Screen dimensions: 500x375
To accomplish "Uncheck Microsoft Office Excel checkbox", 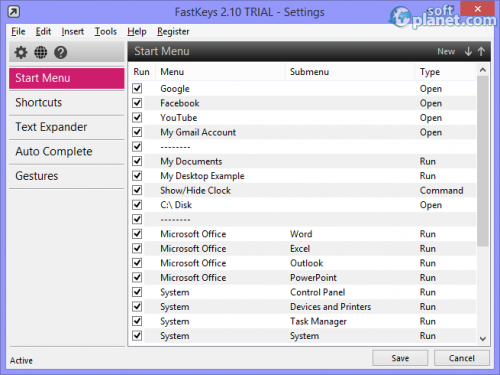I will (137, 248).
